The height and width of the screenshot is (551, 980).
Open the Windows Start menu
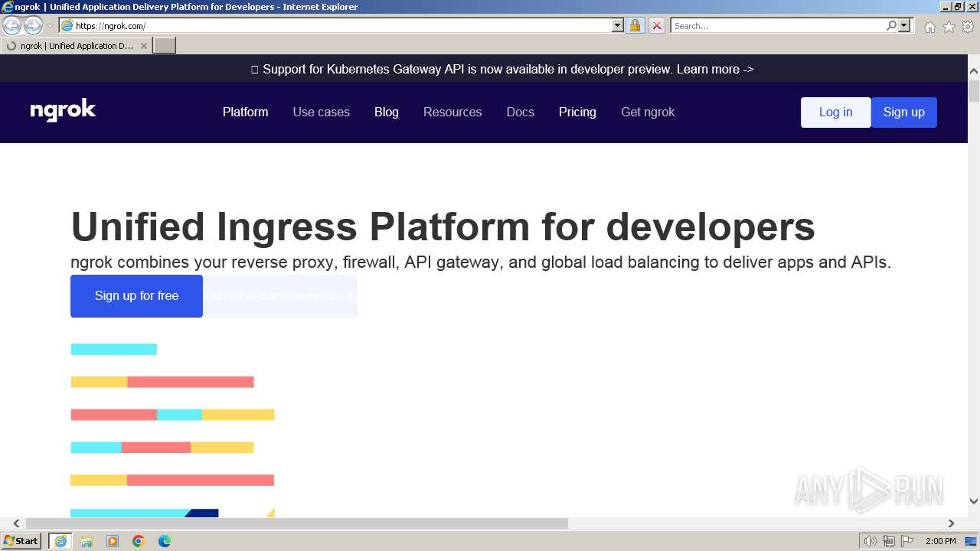(21, 541)
